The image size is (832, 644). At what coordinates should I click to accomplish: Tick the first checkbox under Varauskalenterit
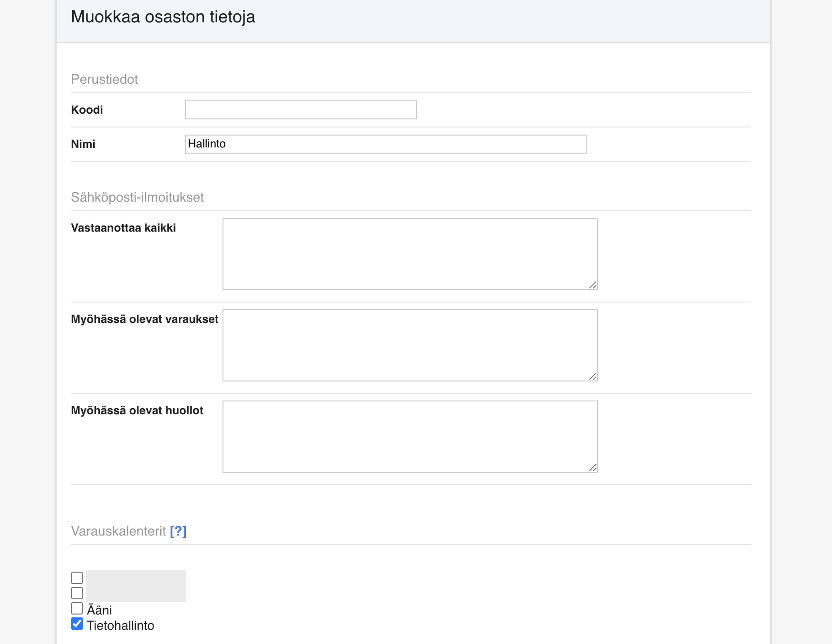point(77,578)
